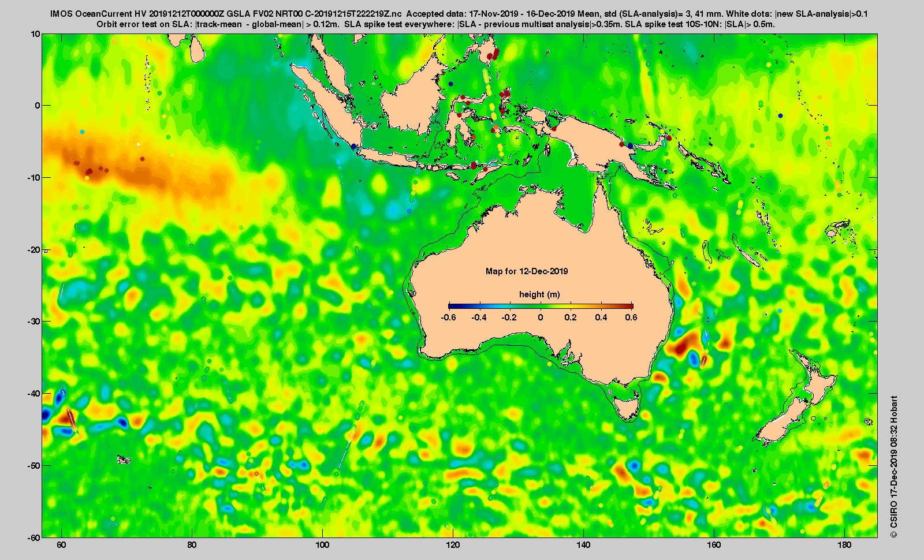
Task: Click the red eddy off eastern Australia
Action: coord(683,345)
